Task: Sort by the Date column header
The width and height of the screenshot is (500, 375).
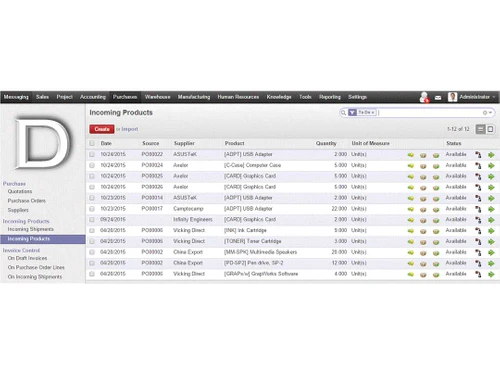Action: click(106, 143)
